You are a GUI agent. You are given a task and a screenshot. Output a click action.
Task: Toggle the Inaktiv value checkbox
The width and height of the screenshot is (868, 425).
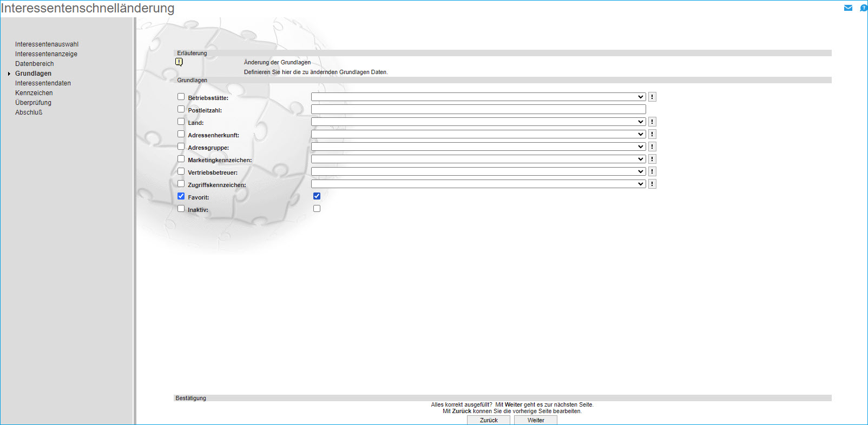point(317,209)
